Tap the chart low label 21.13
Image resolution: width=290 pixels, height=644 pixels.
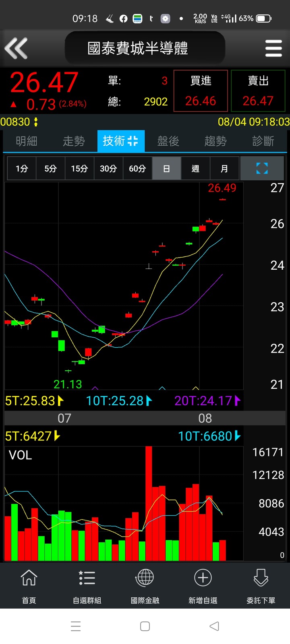[x=68, y=384]
